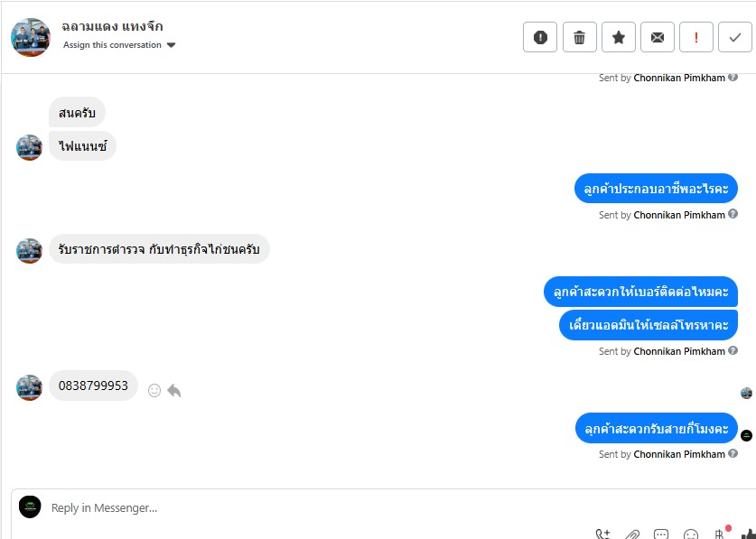Click customer name ฉลามแดง แทงจิก in header

coord(112,26)
